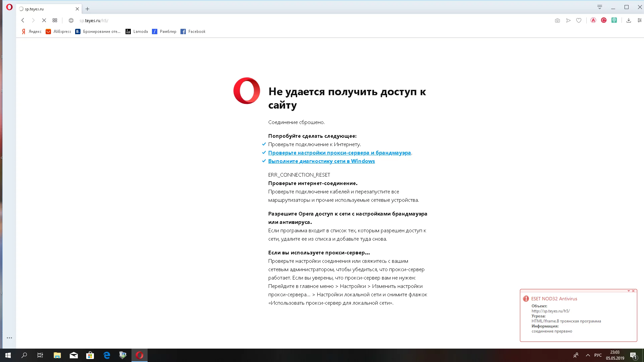
Task: Open the Opera main menu
Action: [x=9, y=7]
